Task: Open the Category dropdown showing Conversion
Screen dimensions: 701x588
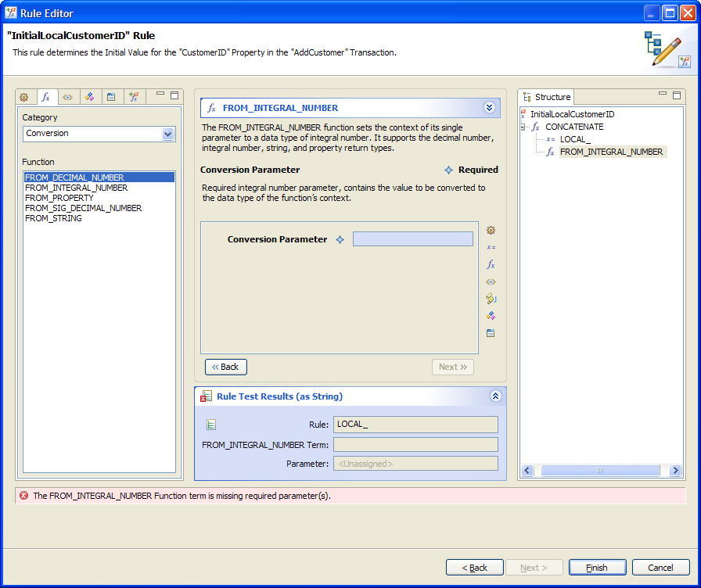Action: pyautogui.click(x=167, y=134)
